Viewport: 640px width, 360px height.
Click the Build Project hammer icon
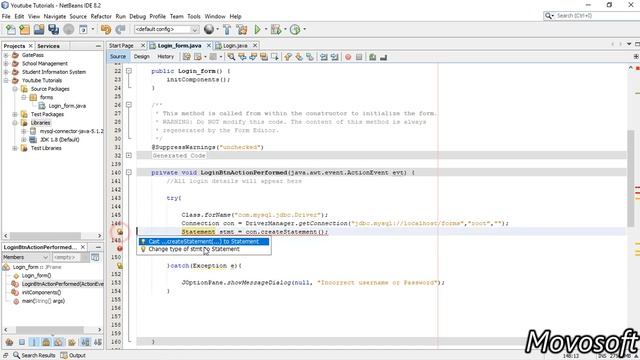(x=227, y=29)
